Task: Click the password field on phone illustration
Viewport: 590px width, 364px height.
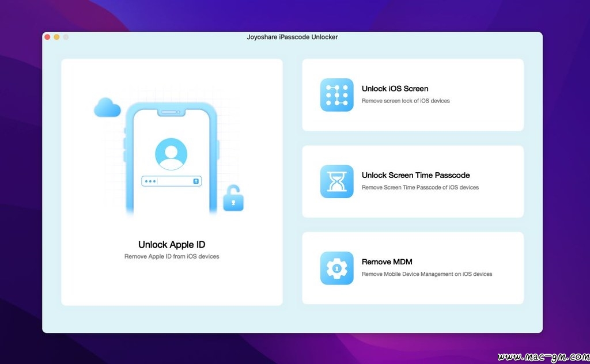Action: pos(172,181)
